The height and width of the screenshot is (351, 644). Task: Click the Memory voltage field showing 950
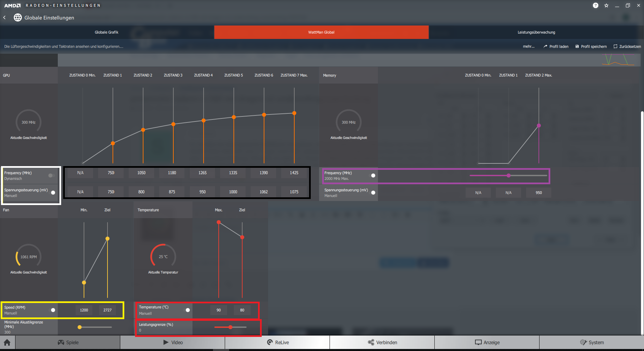(x=539, y=193)
